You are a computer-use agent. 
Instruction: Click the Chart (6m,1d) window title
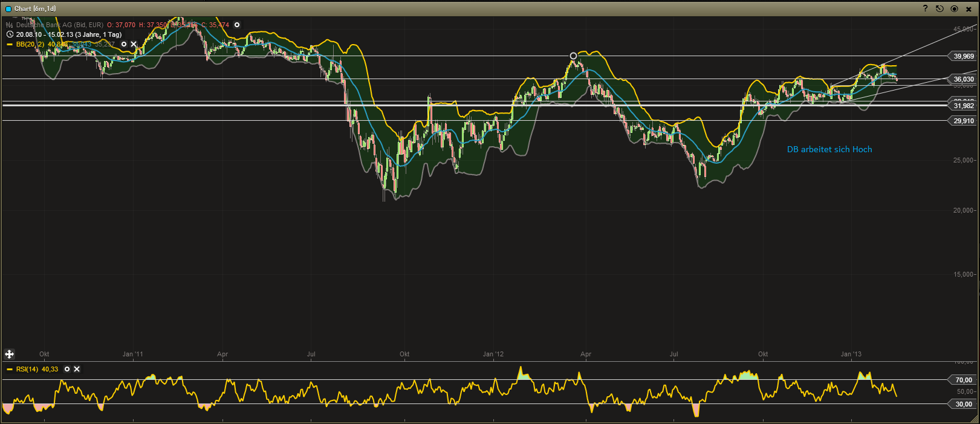35,9
